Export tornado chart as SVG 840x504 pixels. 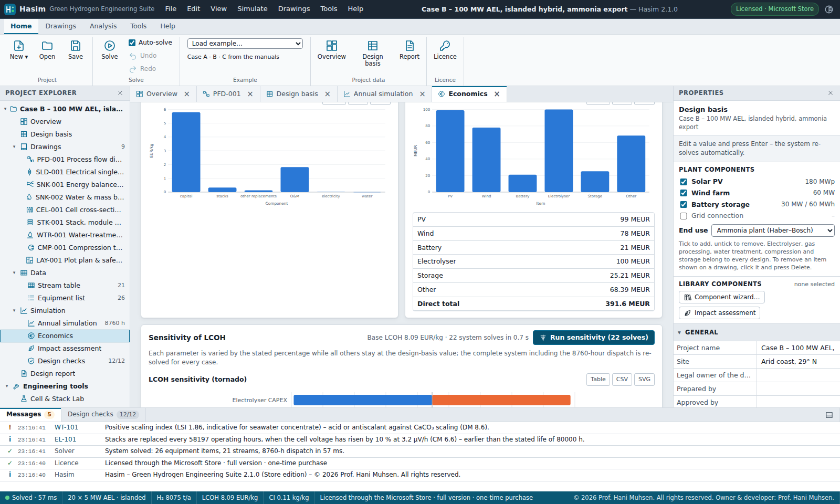[x=644, y=380]
